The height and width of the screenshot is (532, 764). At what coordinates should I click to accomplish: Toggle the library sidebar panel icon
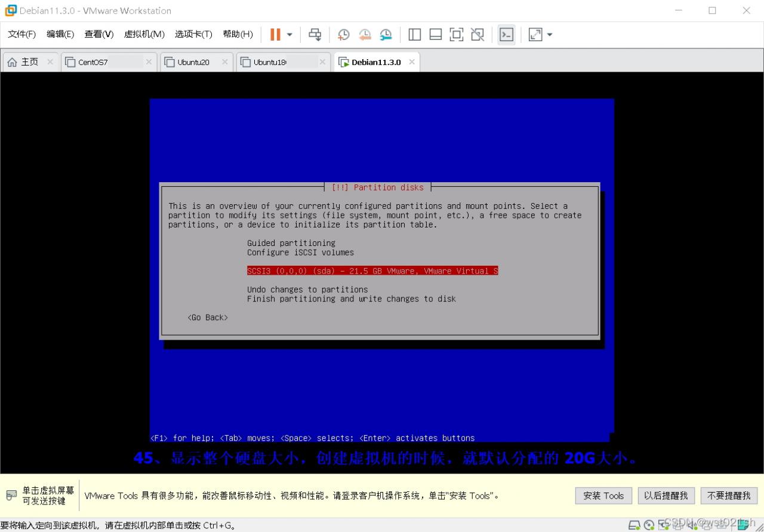(x=415, y=35)
